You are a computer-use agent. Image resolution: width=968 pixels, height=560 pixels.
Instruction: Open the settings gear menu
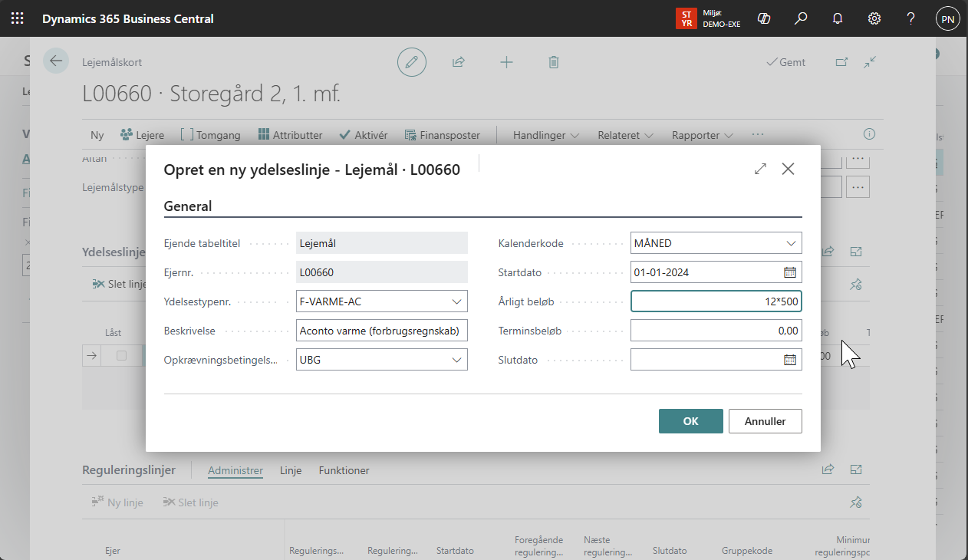click(x=874, y=18)
